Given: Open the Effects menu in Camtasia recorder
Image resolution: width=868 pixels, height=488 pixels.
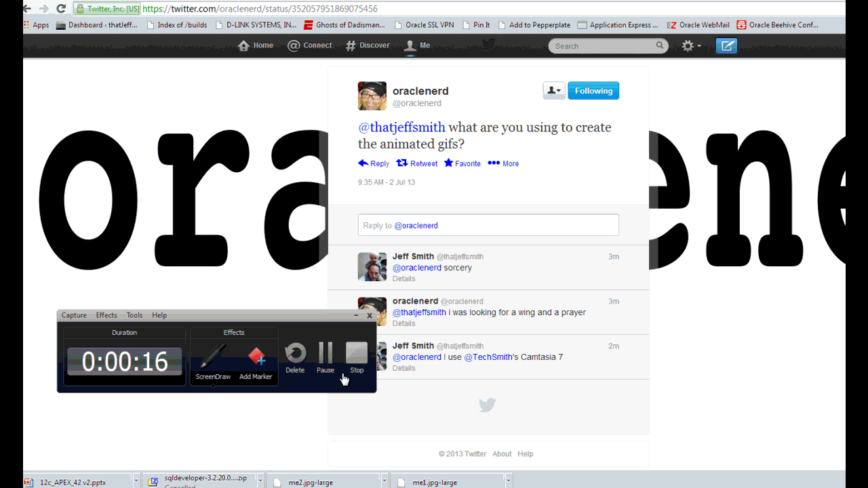Looking at the screenshot, I should [106, 315].
